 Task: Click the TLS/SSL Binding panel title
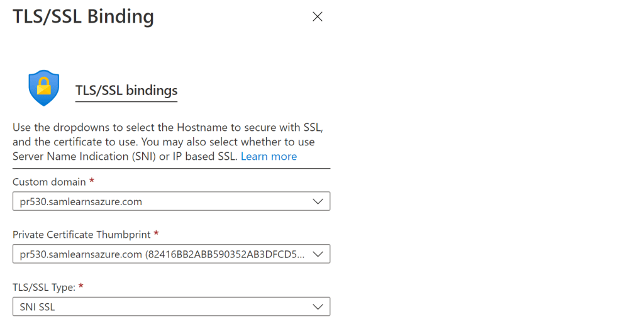pyautogui.click(x=83, y=16)
